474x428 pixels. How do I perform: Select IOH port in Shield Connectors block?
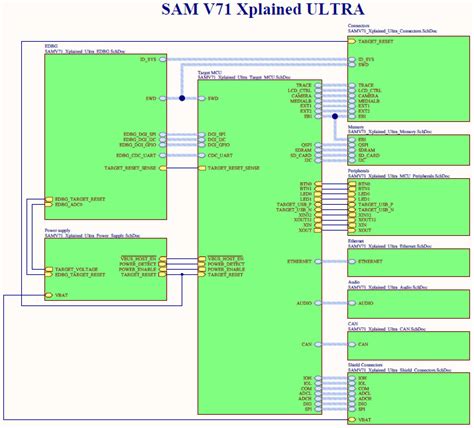(x=352, y=378)
